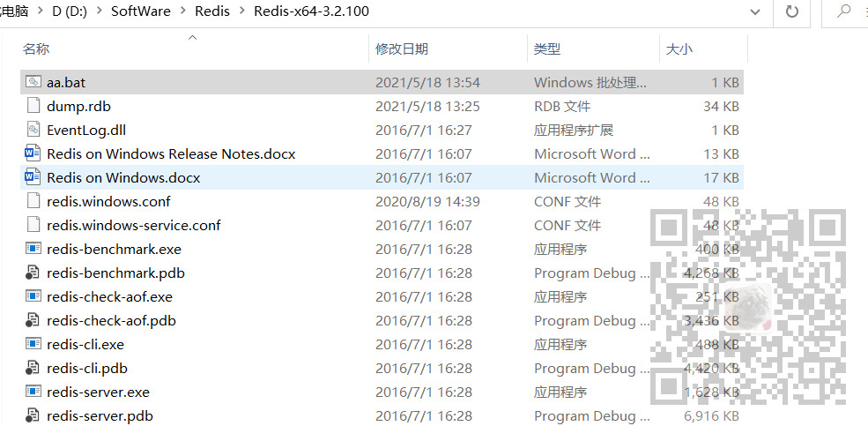Select the redis.windows.conf file name

tap(108, 201)
